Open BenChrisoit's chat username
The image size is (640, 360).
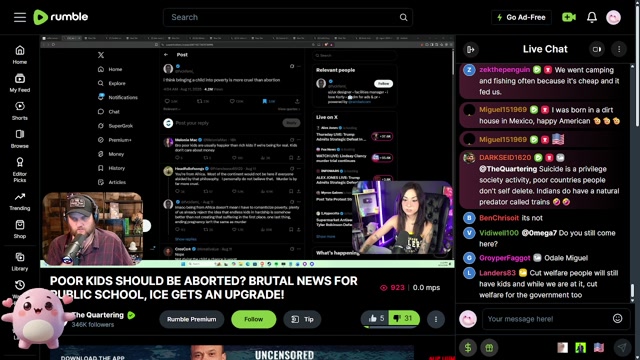[499, 218]
